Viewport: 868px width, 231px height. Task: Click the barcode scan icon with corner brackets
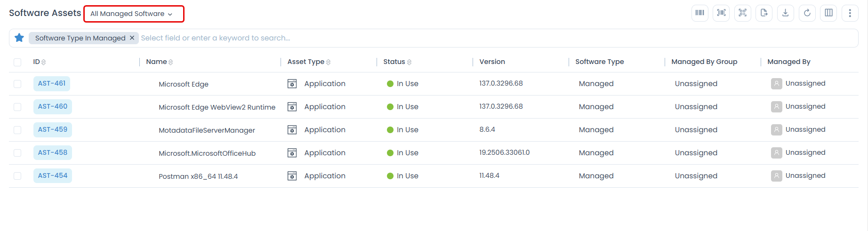(x=721, y=13)
